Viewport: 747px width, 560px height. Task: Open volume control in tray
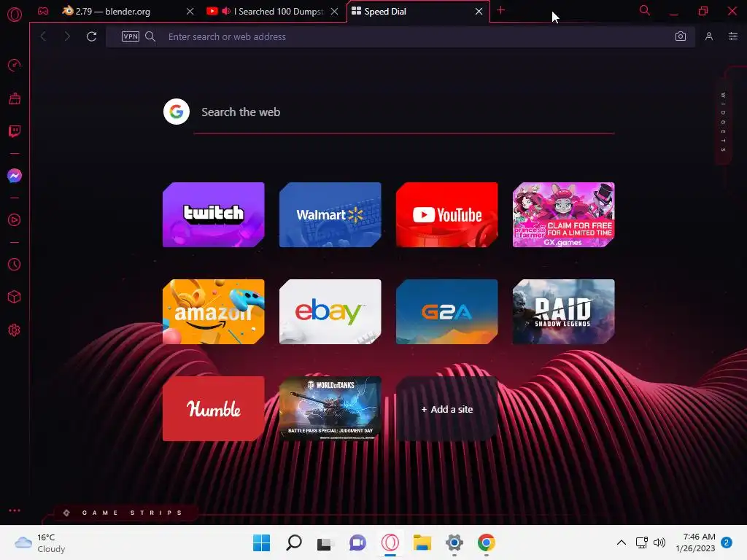point(659,542)
